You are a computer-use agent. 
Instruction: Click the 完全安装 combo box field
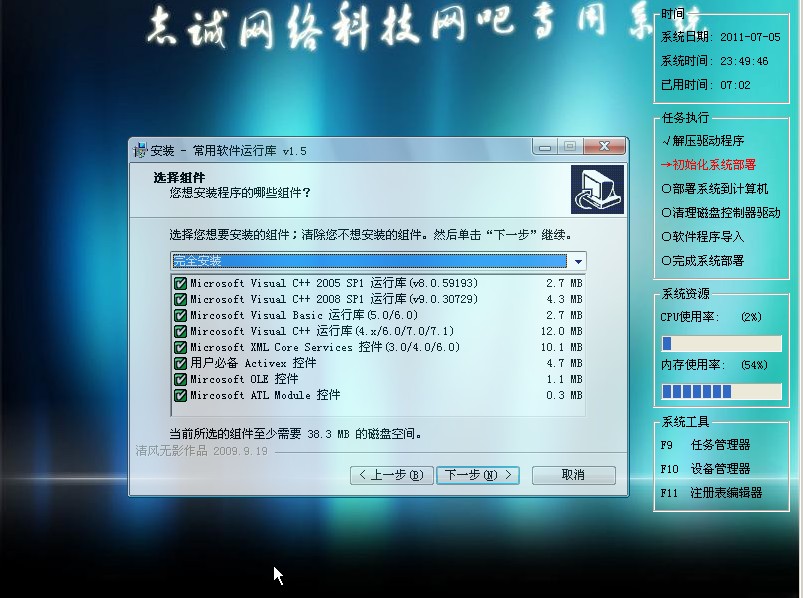pos(378,261)
